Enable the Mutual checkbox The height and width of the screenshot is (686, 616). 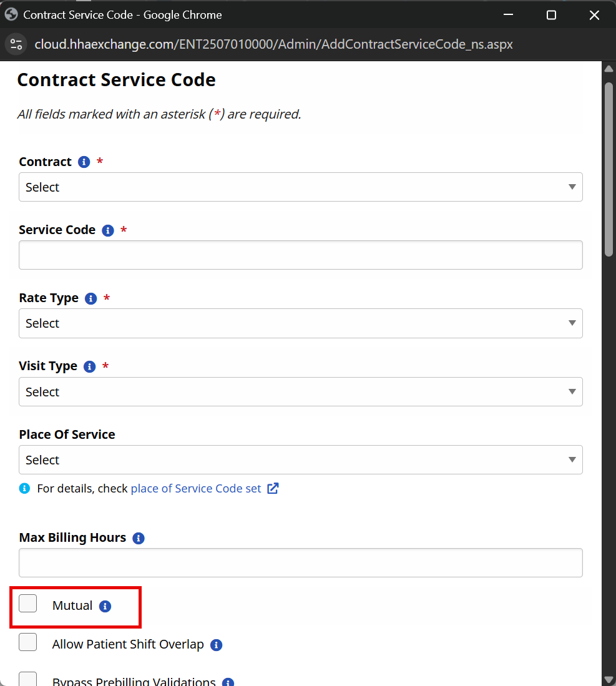[x=28, y=604]
